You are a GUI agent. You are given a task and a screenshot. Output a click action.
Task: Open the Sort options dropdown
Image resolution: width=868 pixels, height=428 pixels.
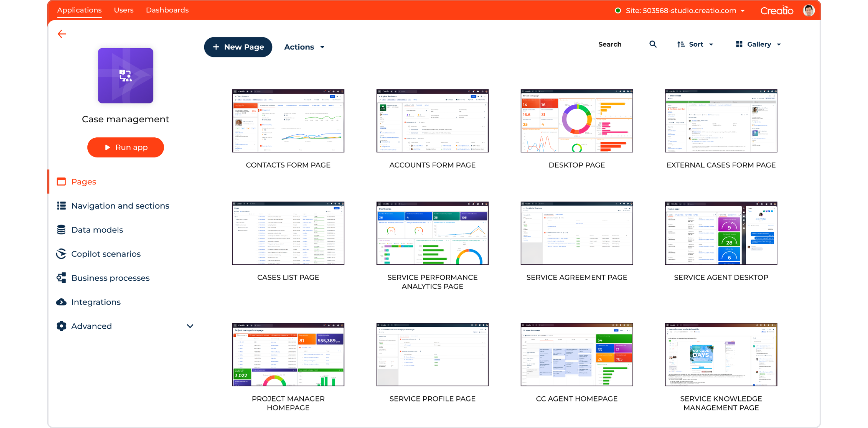(695, 44)
